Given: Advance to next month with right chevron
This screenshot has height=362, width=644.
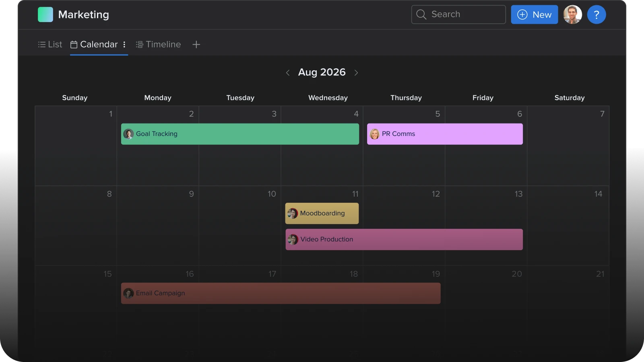Looking at the screenshot, I should click(356, 73).
